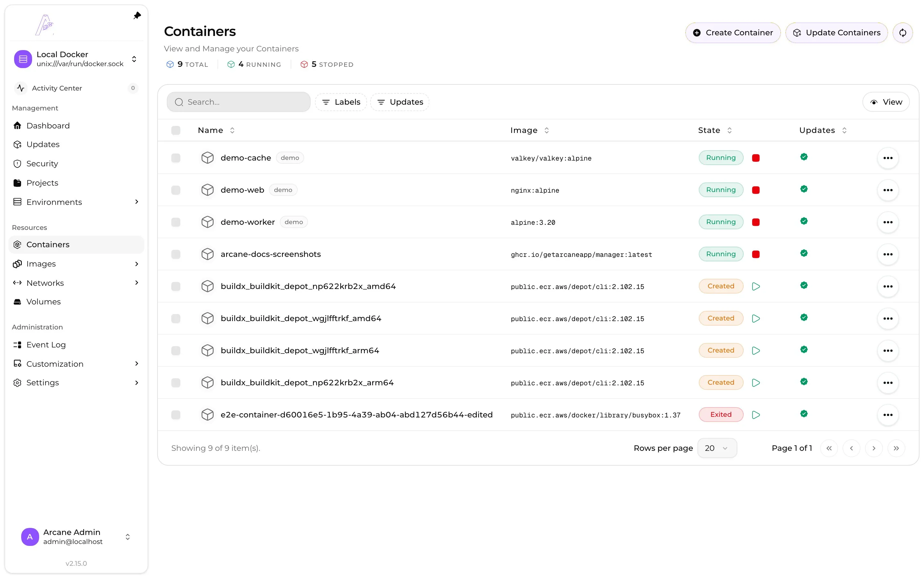Go to the next page arrow

click(x=874, y=448)
